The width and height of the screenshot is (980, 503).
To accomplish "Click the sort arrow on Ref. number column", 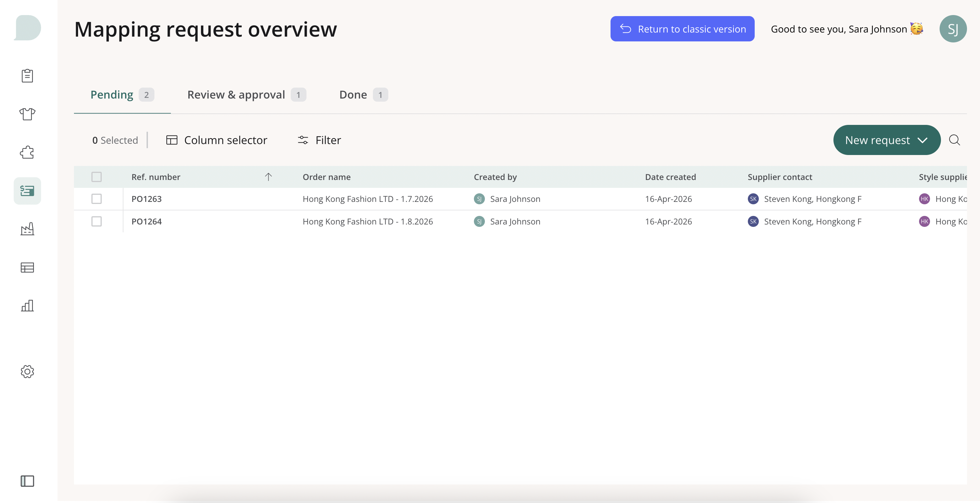I will [268, 177].
